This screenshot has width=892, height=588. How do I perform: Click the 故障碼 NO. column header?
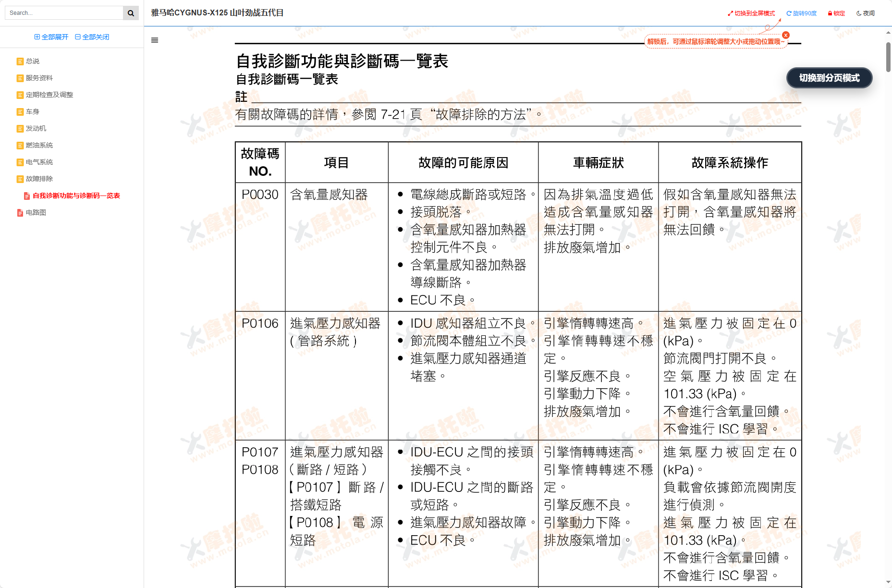tap(260, 162)
